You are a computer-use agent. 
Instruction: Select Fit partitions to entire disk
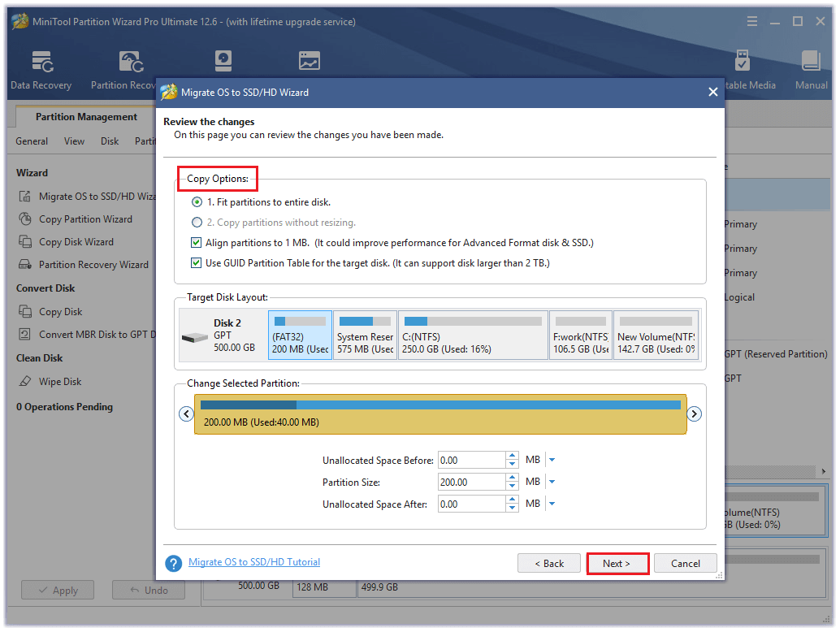(x=197, y=202)
